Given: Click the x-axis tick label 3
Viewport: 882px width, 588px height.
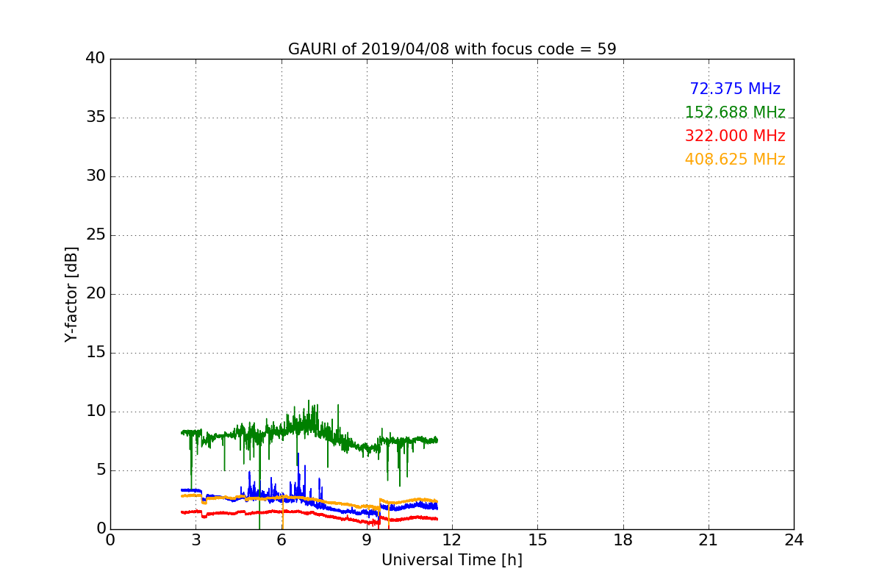Looking at the screenshot, I should tap(196, 539).
